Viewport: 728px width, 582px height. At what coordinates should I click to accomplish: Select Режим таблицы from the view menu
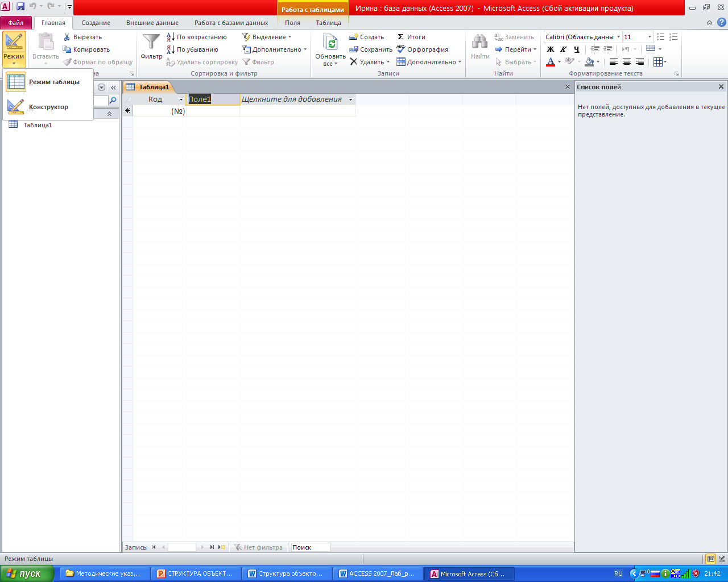click(48, 82)
